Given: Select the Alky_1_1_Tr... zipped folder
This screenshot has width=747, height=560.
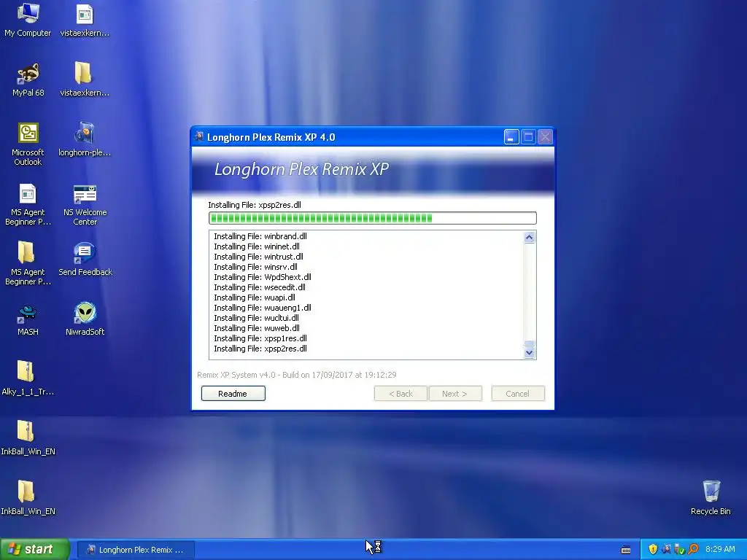Looking at the screenshot, I should pyautogui.click(x=28, y=378).
